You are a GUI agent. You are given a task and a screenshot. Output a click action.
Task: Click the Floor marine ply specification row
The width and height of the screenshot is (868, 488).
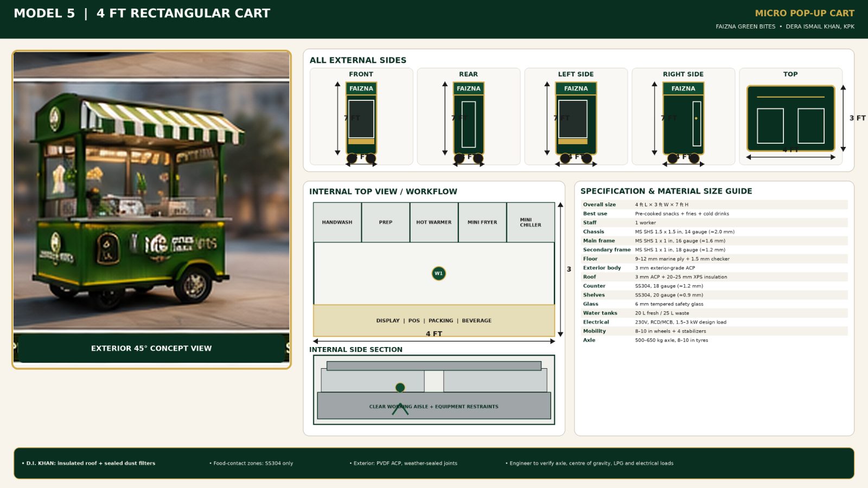point(714,259)
